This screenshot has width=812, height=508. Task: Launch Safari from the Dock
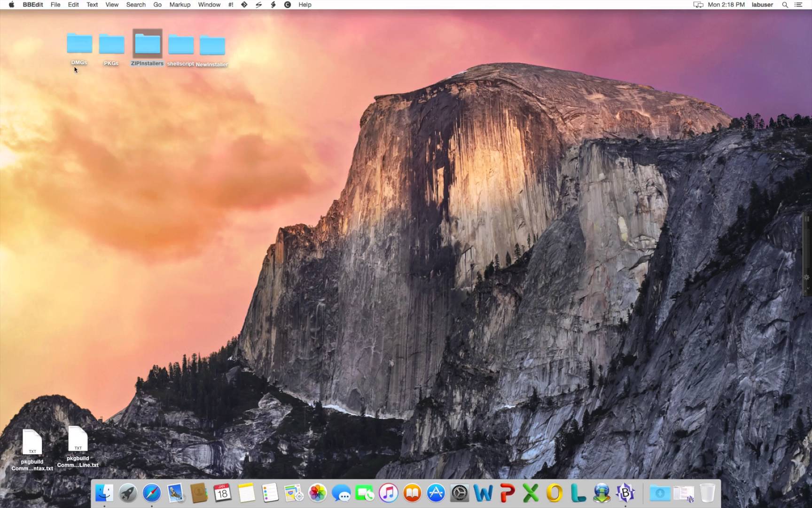[x=152, y=493]
